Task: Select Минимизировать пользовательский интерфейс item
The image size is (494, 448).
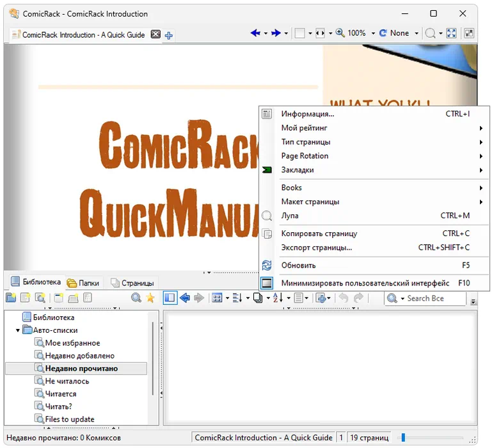Action: tap(374, 283)
